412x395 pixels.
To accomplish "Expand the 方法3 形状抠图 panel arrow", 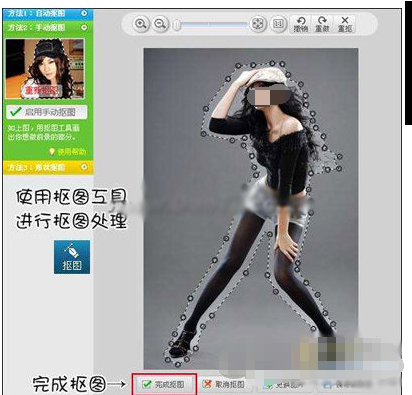I will (x=84, y=167).
